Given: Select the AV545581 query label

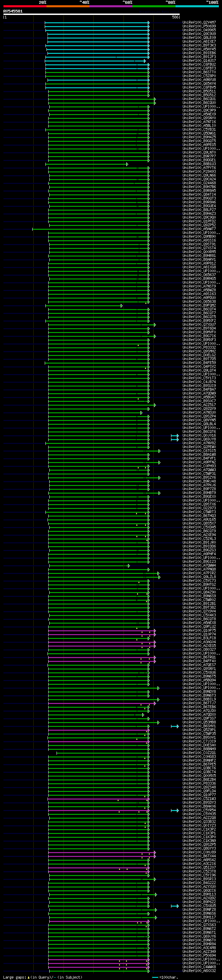Looking at the screenshot, I should click(13, 11).
